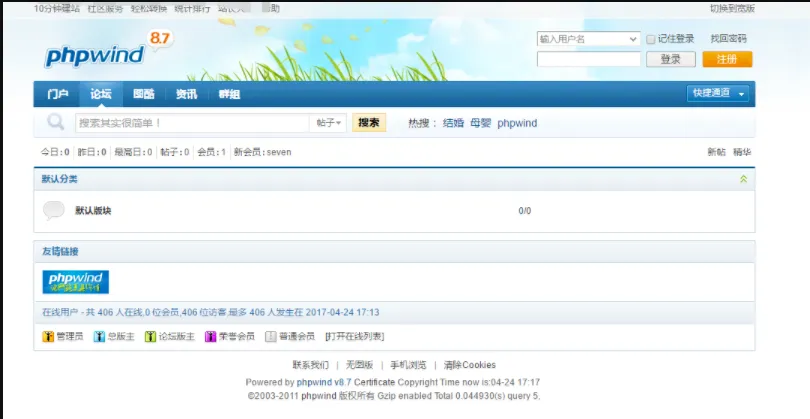Click the 社区服务 top link
Image resolution: width=810 pixels, height=419 pixels.
coord(105,8)
